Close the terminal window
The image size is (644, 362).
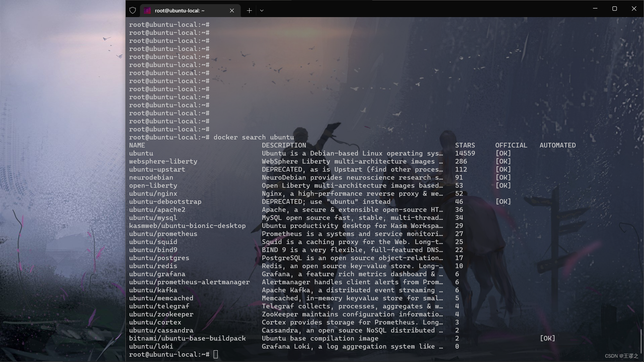(634, 9)
